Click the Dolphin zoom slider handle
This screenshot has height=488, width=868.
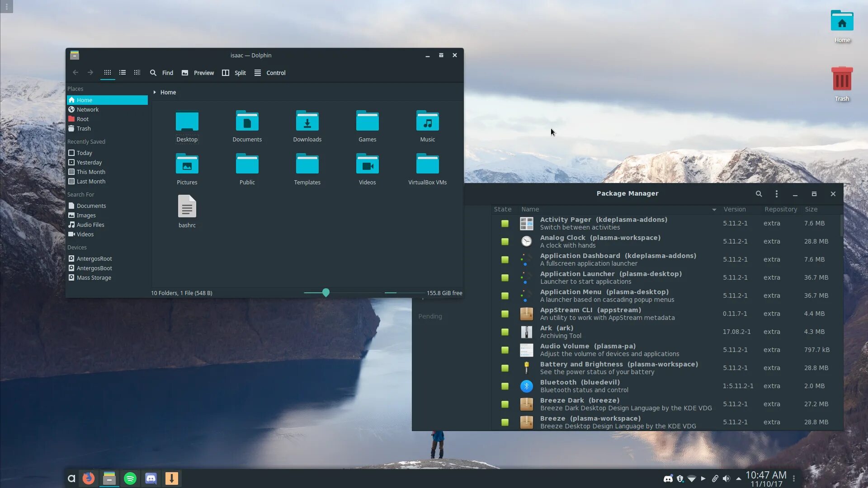click(x=326, y=293)
